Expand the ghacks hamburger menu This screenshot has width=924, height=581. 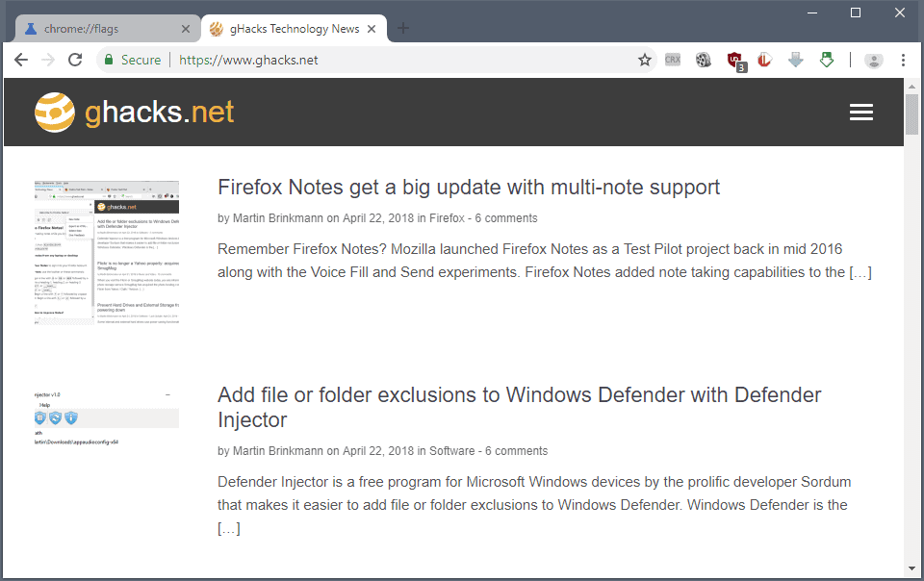point(860,113)
